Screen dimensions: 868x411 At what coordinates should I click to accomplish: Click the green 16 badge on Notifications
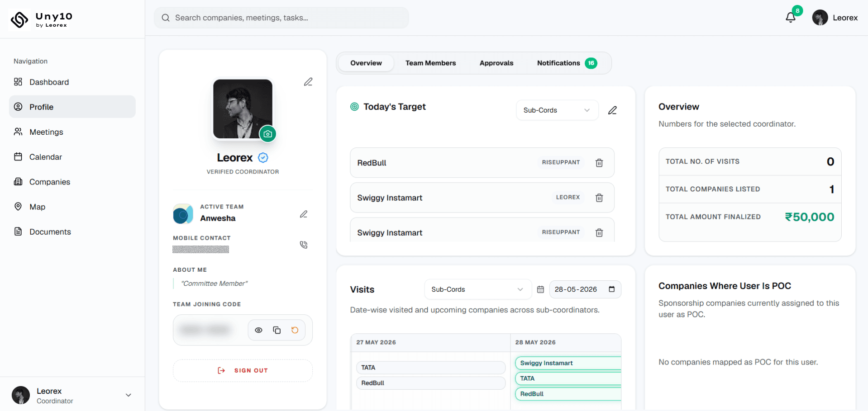591,63
